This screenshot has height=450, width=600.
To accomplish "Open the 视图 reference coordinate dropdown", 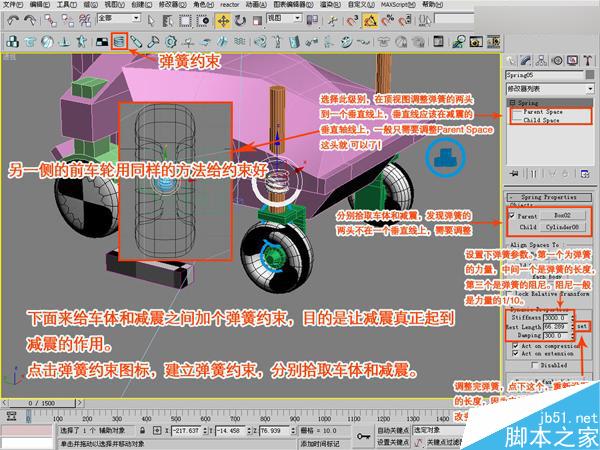I will click(x=284, y=18).
